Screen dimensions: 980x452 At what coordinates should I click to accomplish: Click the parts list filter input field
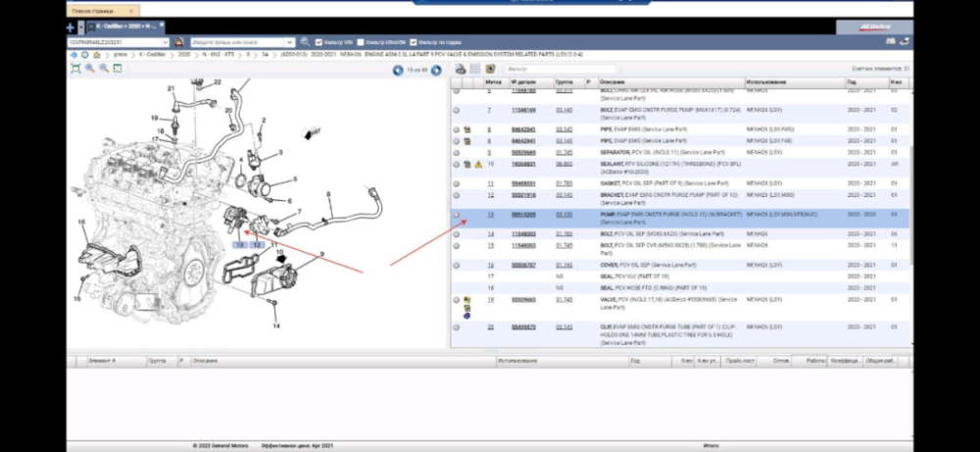[561, 70]
